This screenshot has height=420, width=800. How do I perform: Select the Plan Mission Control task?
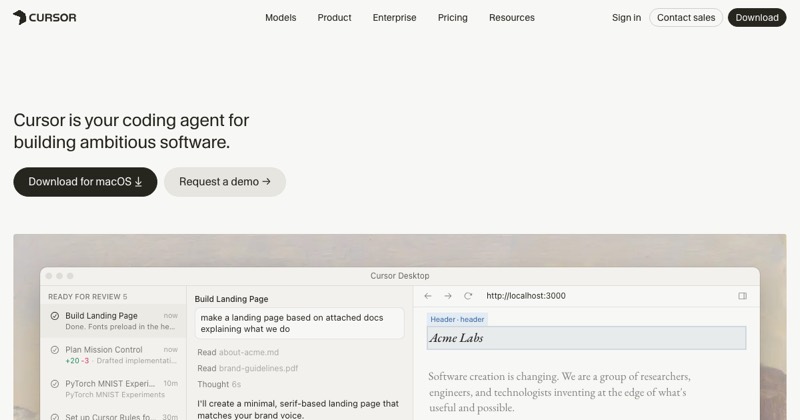(x=113, y=355)
